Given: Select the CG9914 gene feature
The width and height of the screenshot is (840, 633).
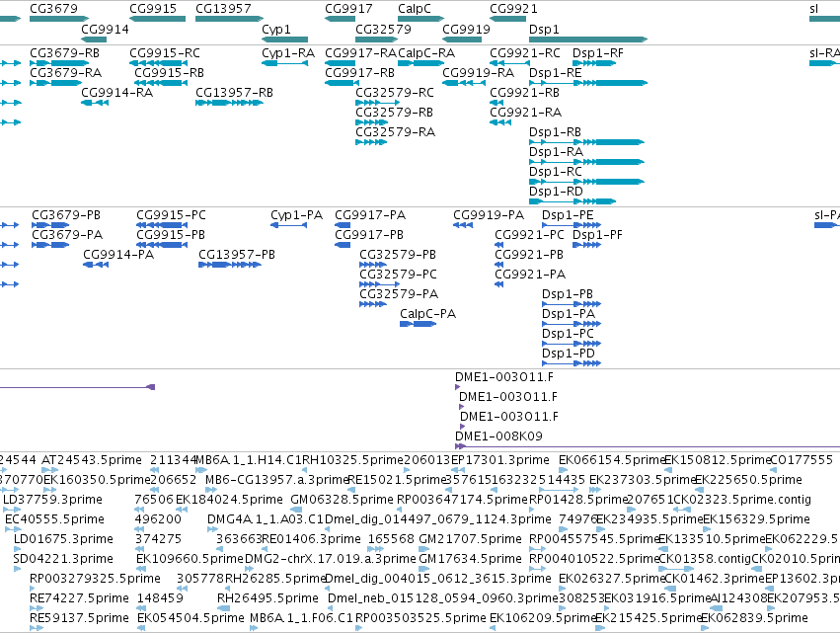Looking at the screenshot, I should pyautogui.click(x=94, y=40).
